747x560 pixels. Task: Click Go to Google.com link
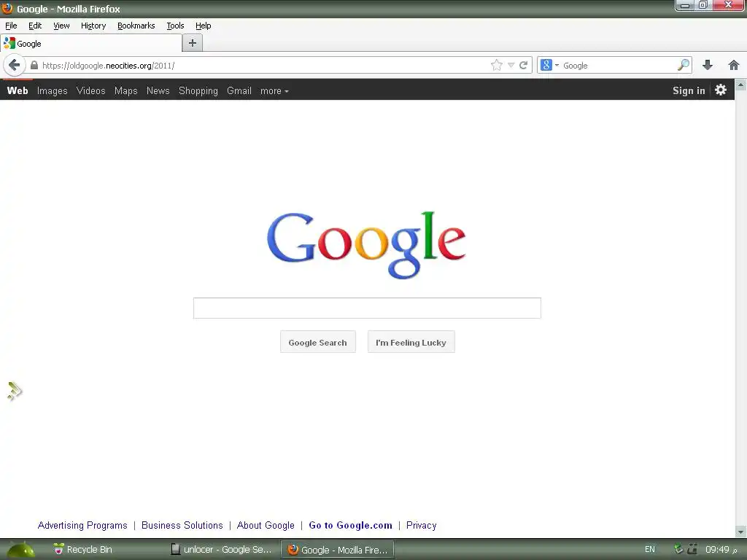pos(351,525)
